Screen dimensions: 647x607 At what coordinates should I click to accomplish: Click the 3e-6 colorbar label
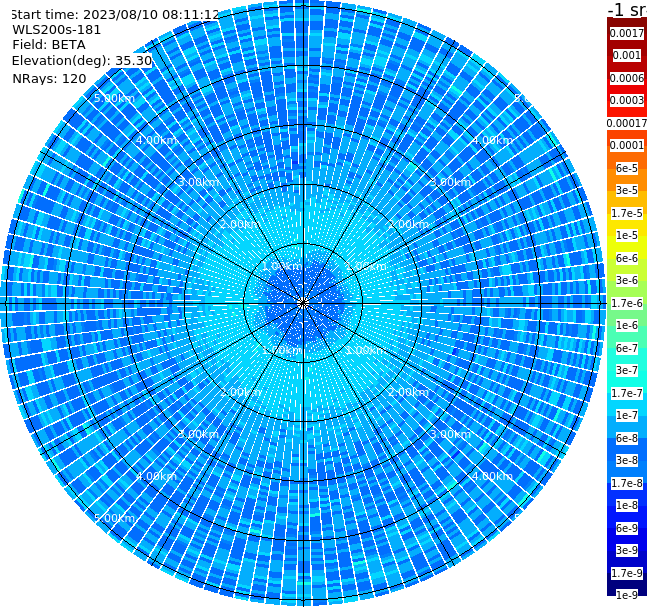pos(627,280)
